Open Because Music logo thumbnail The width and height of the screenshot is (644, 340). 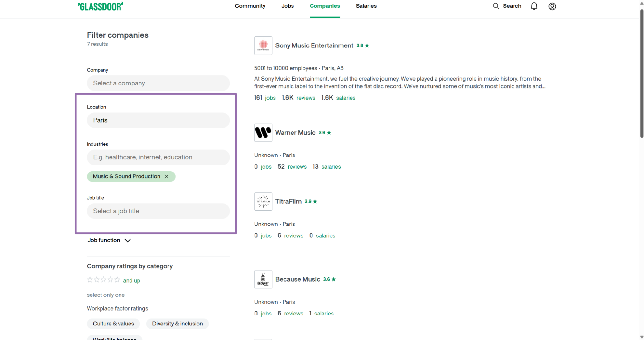[x=263, y=279]
